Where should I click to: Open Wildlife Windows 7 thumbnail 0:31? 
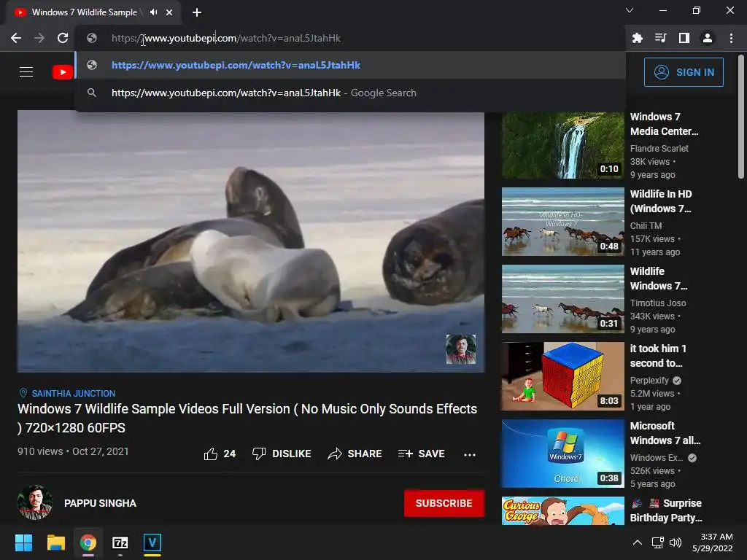coord(562,298)
